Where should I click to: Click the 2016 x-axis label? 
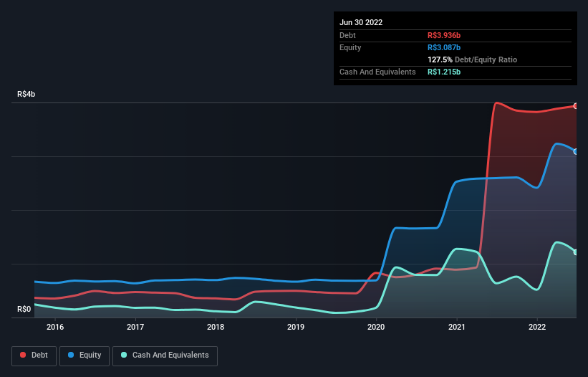(x=55, y=327)
